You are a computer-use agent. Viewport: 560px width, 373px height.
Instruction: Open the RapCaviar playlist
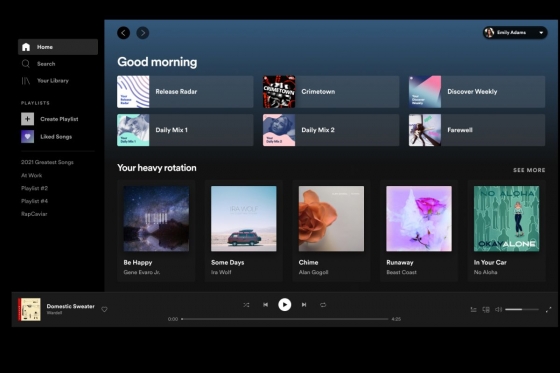coord(34,214)
